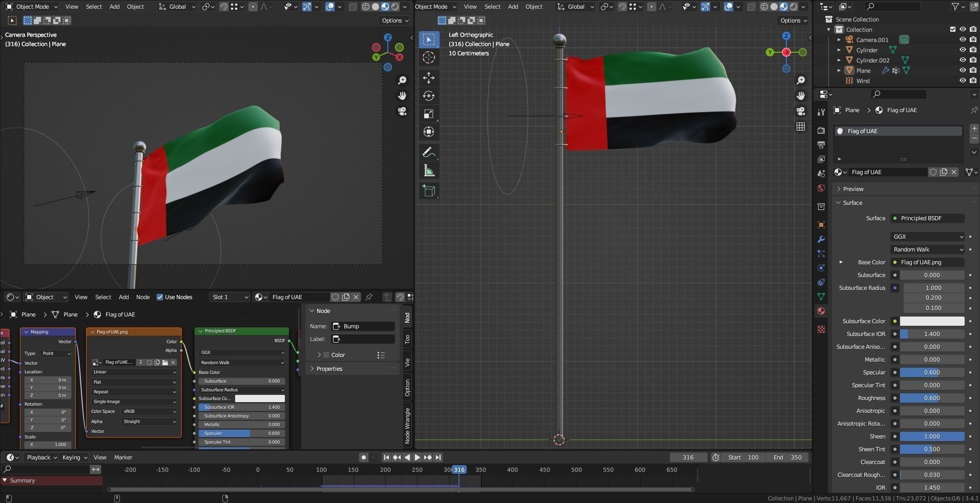Open the Tool properties tab
This screenshot has height=503, width=980.
[x=821, y=112]
